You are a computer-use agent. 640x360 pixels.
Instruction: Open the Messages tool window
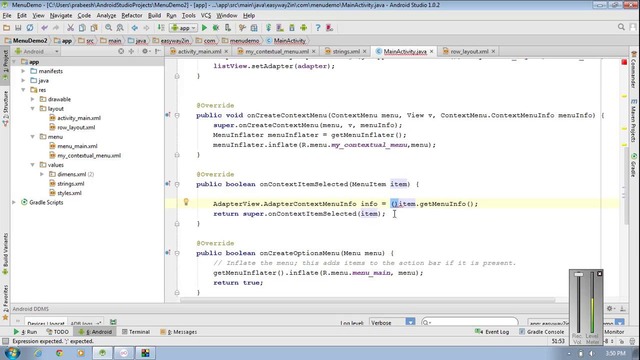(179, 332)
